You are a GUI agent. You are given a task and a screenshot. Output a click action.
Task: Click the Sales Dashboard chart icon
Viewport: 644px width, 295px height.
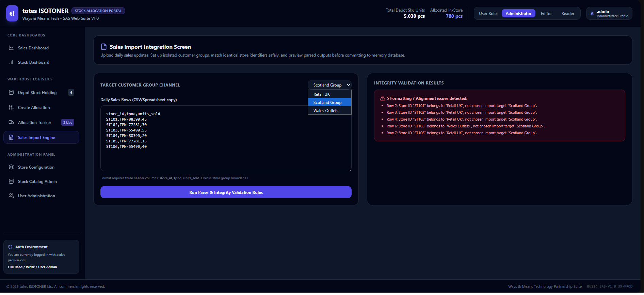coord(11,48)
